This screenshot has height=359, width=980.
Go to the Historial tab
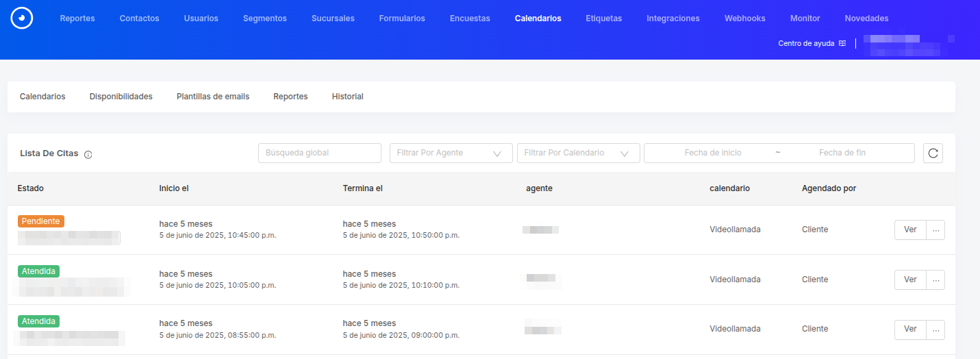pyautogui.click(x=347, y=97)
